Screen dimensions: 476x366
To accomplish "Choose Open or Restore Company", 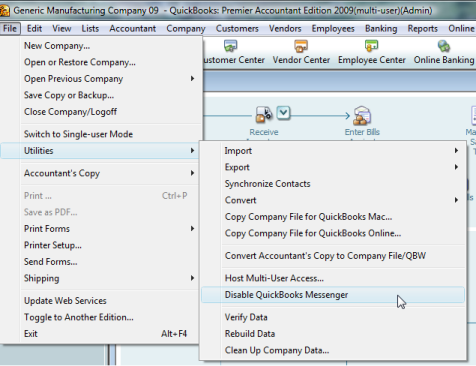I will (101, 62).
